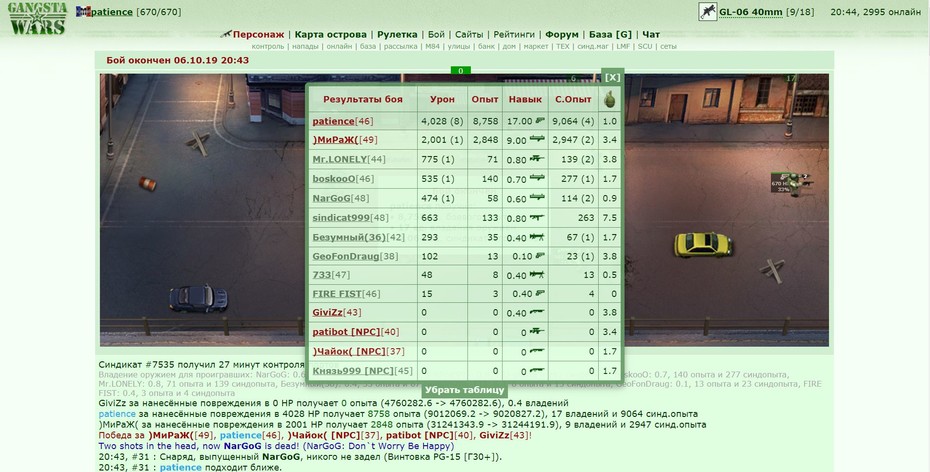Click the контроль submenu link
This screenshot has width=930, height=472.
[x=267, y=46]
